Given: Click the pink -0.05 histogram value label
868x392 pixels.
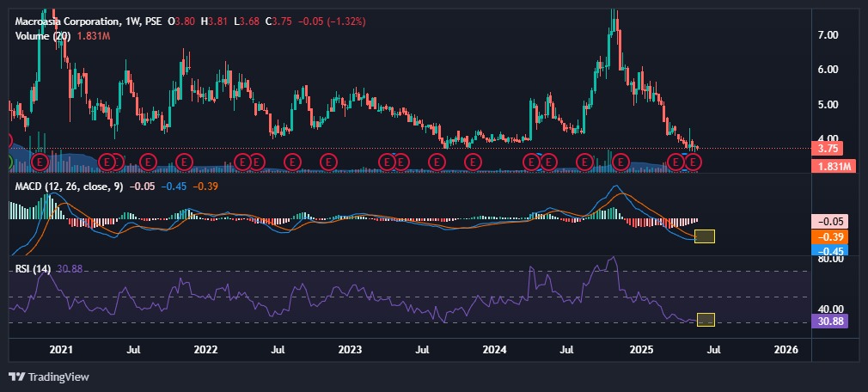Looking at the screenshot, I should [x=830, y=221].
